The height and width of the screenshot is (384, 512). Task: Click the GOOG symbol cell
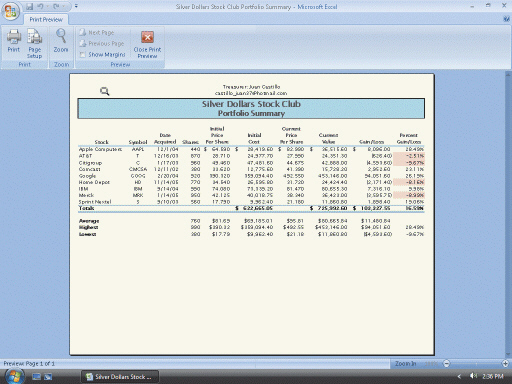[x=138, y=176]
